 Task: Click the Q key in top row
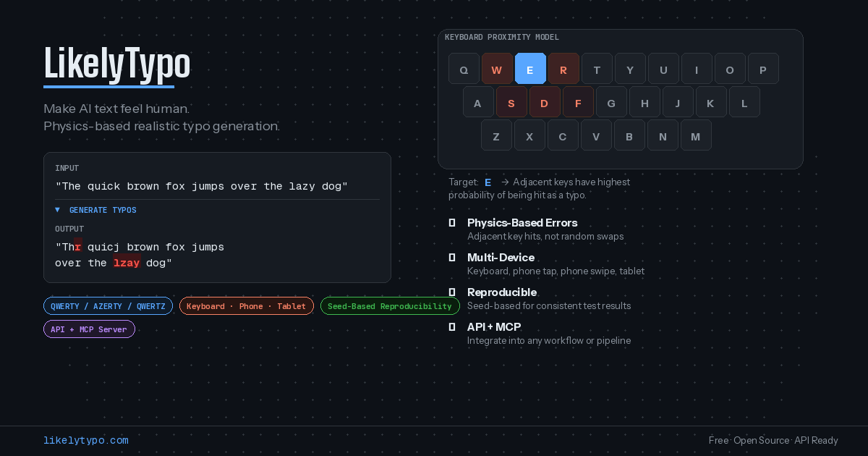pyautogui.click(x=464, y=69)
